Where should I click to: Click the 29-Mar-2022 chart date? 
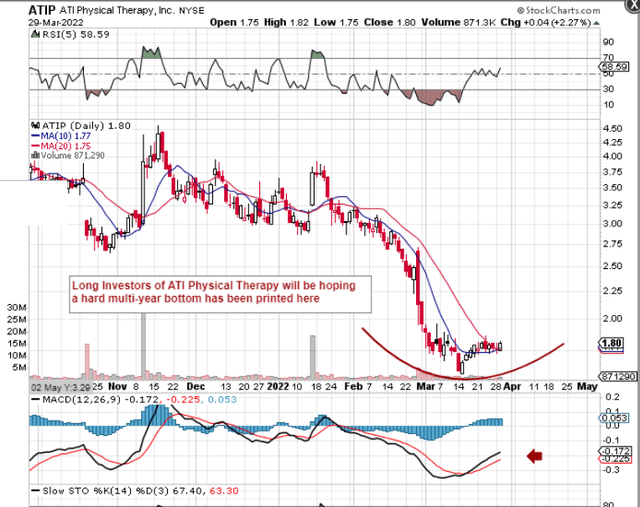pyautogui.click(x=56, y=22)
